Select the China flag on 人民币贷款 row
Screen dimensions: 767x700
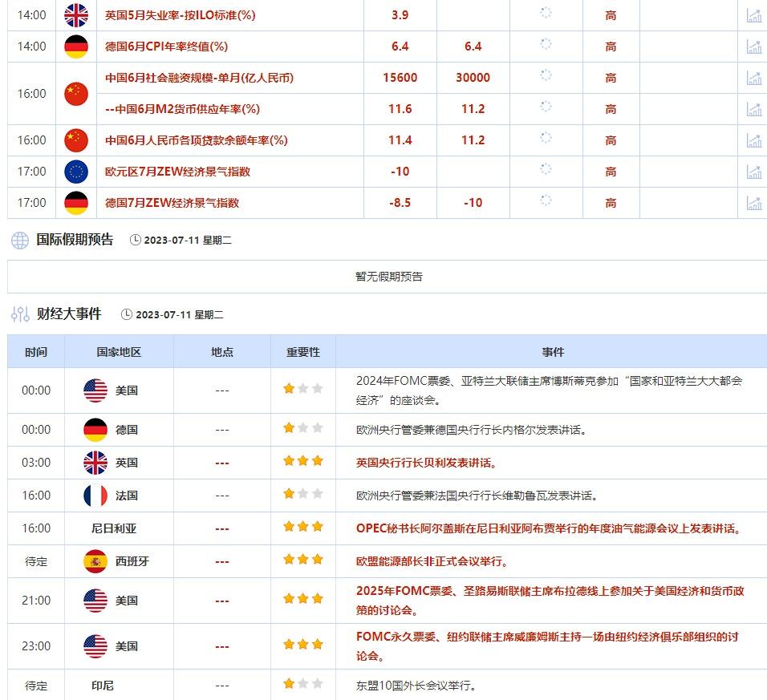click(75, 140)
